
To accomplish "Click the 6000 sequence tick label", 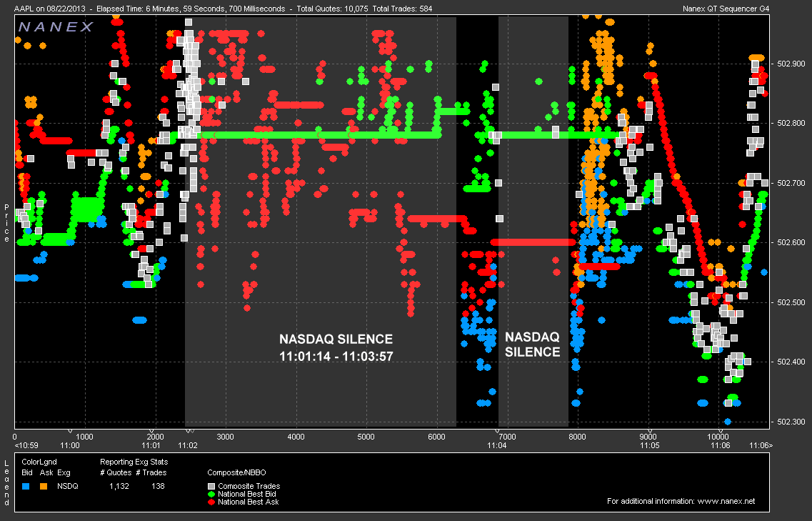I will (x=436, y=437).
